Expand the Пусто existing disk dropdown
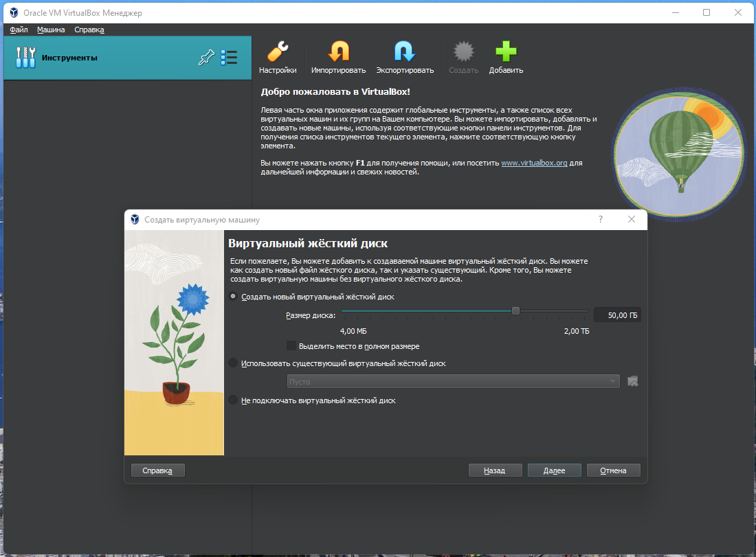 coord(453,382)
